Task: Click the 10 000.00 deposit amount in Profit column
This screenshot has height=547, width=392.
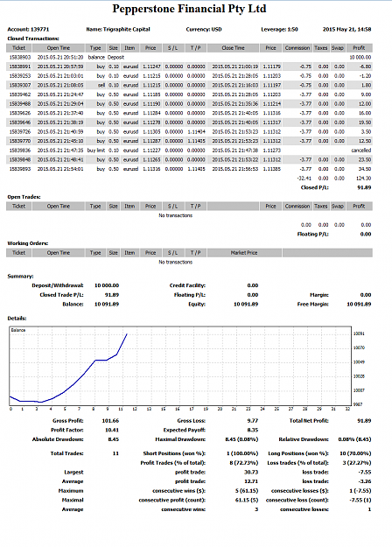Action: (x=360, y=57)
